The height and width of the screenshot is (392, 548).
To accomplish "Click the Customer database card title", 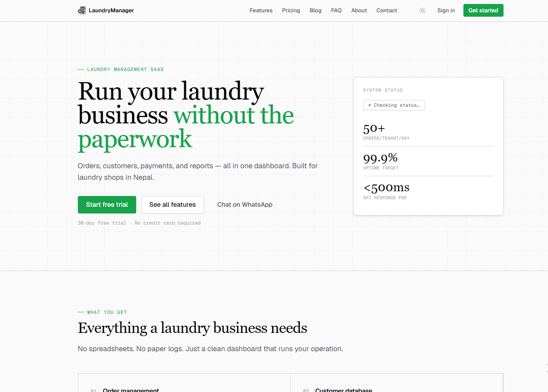I will [344, 390].
